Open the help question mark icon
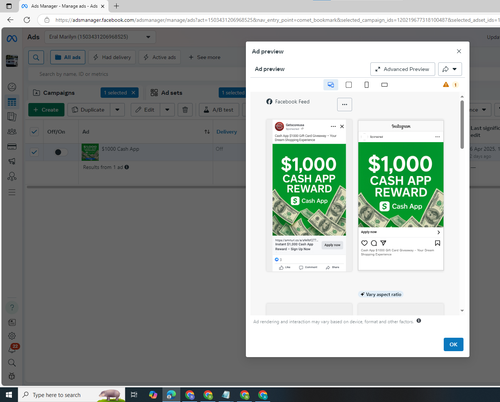Viewport: 500px width, 402px height. (x=12, y=307)
